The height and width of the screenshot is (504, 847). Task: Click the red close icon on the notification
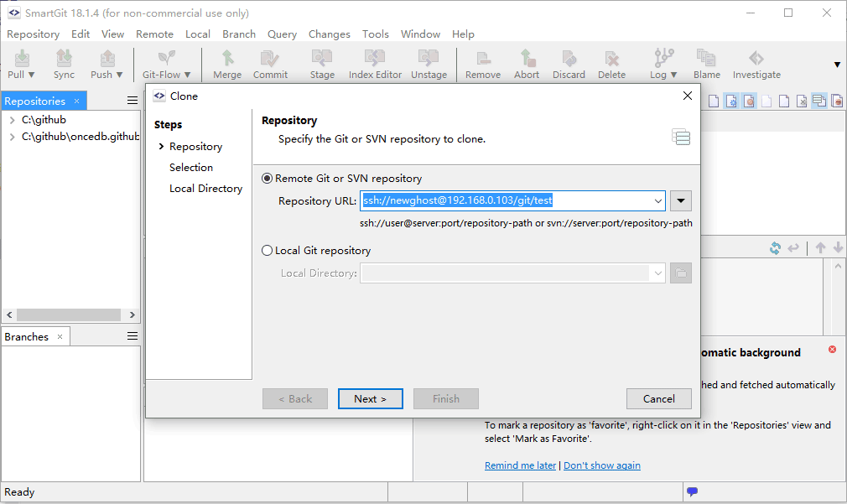pyautogui.click(x=833, y=350)
